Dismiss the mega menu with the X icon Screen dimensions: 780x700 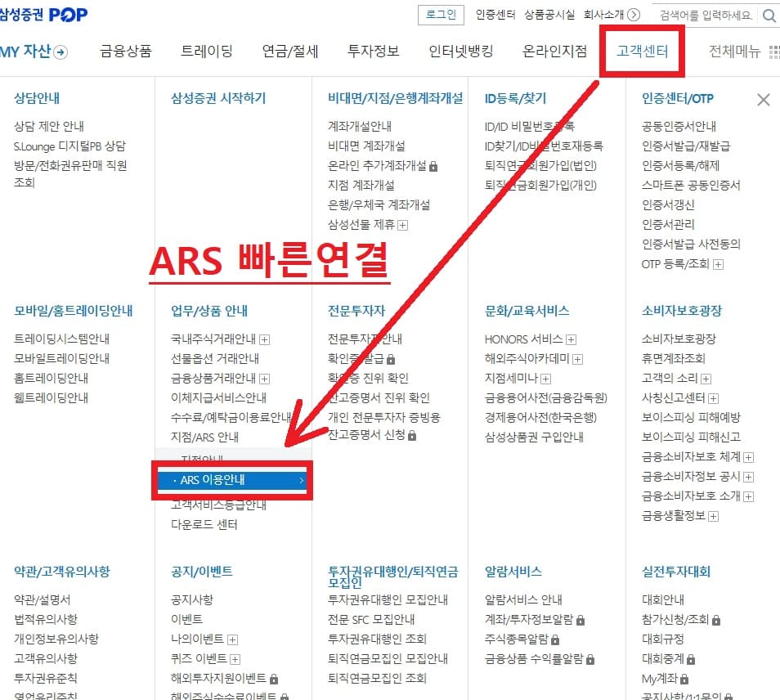pyautogui.click(x=763, y=100)
